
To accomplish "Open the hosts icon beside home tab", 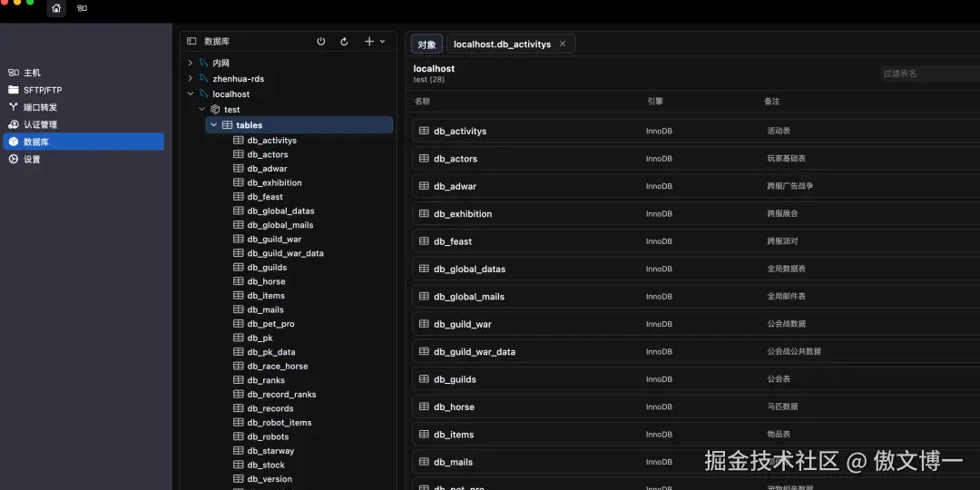I will pos(82,8).
